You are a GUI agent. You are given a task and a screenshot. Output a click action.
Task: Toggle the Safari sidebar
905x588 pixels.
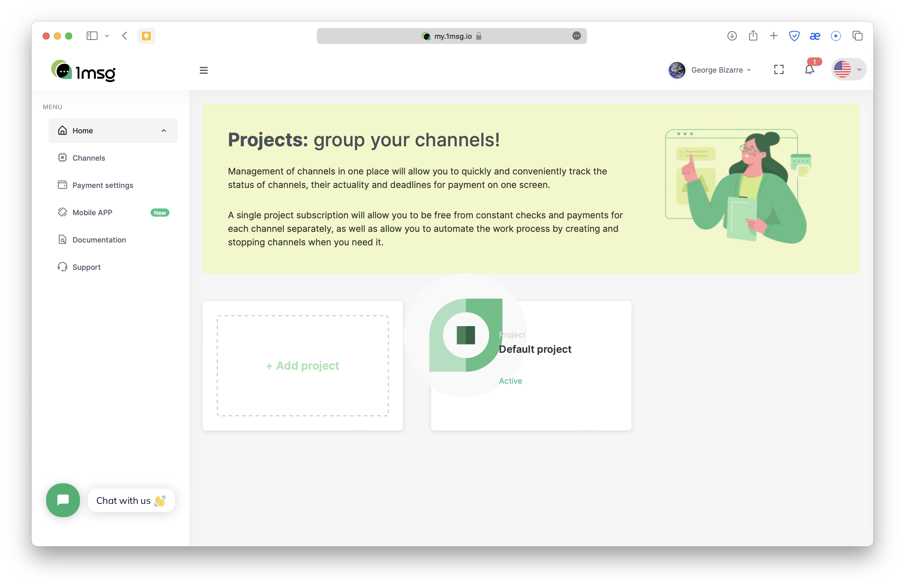pyautogui.click(x=92, y=36)
